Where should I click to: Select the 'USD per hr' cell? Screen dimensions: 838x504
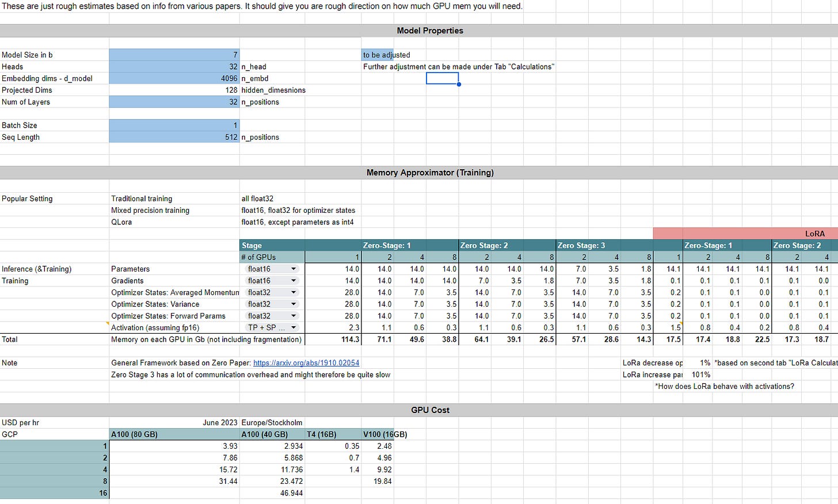[x=55, y=422]
